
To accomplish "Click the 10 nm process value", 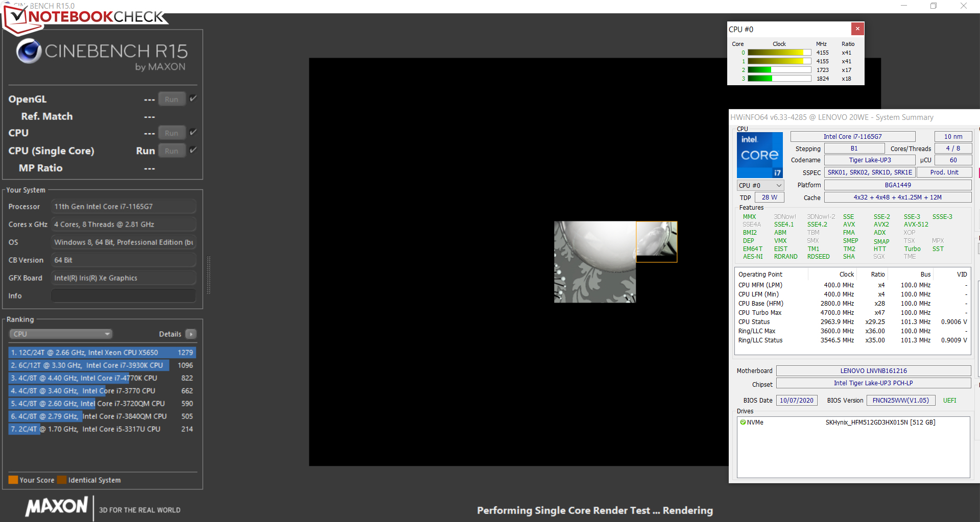I will (953, 136).
